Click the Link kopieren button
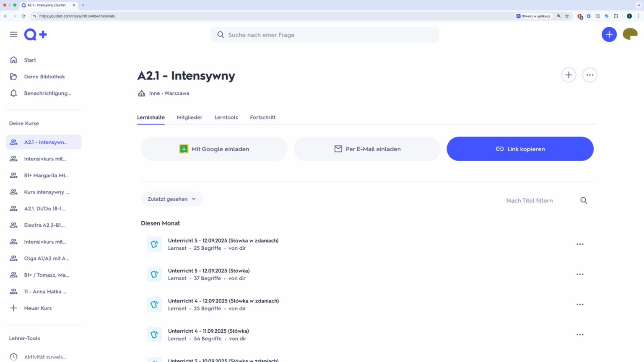 (x=520, y=149)
